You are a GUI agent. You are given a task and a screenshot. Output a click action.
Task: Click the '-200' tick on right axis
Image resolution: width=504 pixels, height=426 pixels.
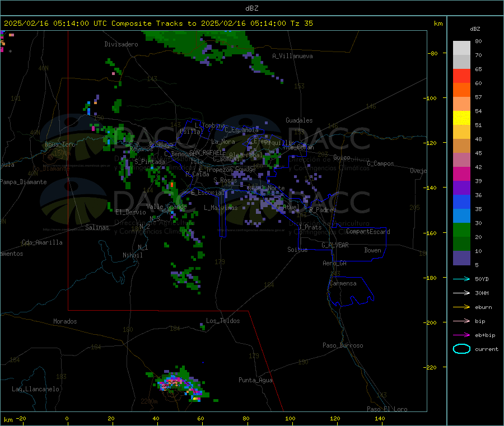431,322
